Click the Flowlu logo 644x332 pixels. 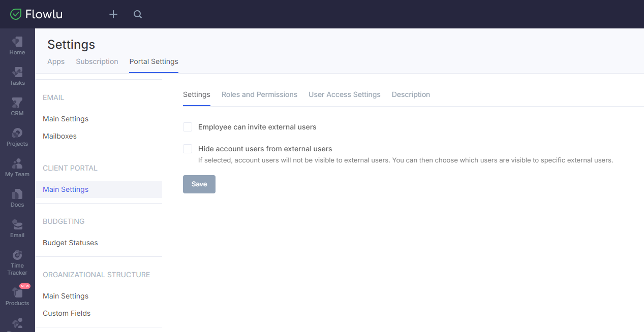[x=36, y=14]
